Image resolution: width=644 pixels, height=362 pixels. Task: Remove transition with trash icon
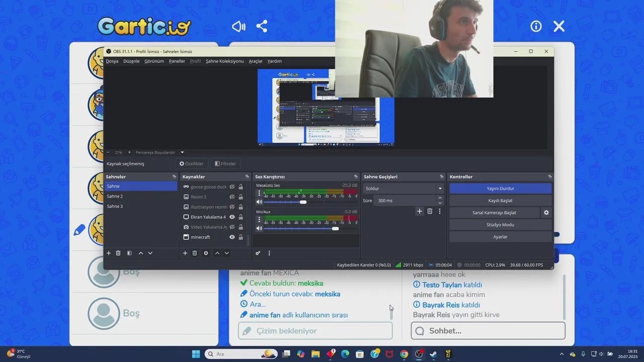coord(430,211)
